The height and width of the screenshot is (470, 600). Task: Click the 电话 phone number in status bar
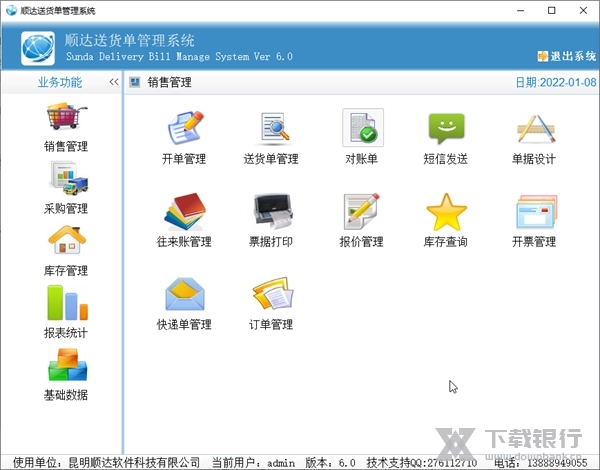click(x=541, y=462)
